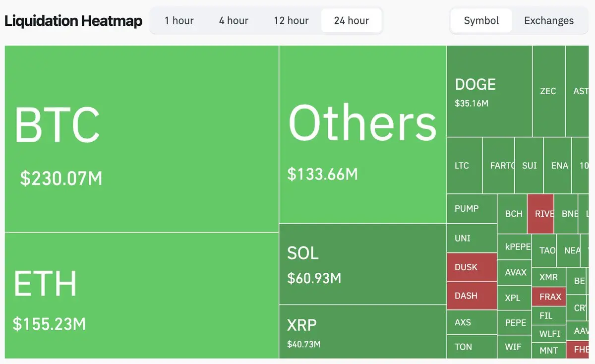595x364 pixels.
Task: Open the PUMP tile
Action: click(472, 209)
